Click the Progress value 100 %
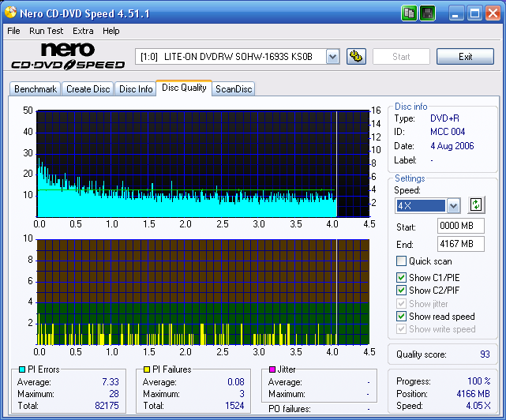506x420 pixels. coord(479,381)
